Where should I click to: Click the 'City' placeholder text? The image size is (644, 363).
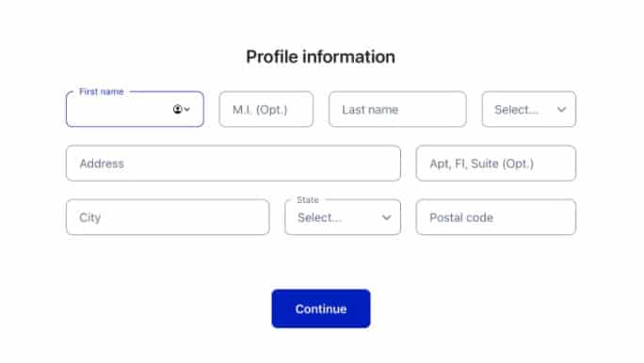(90, 218)
